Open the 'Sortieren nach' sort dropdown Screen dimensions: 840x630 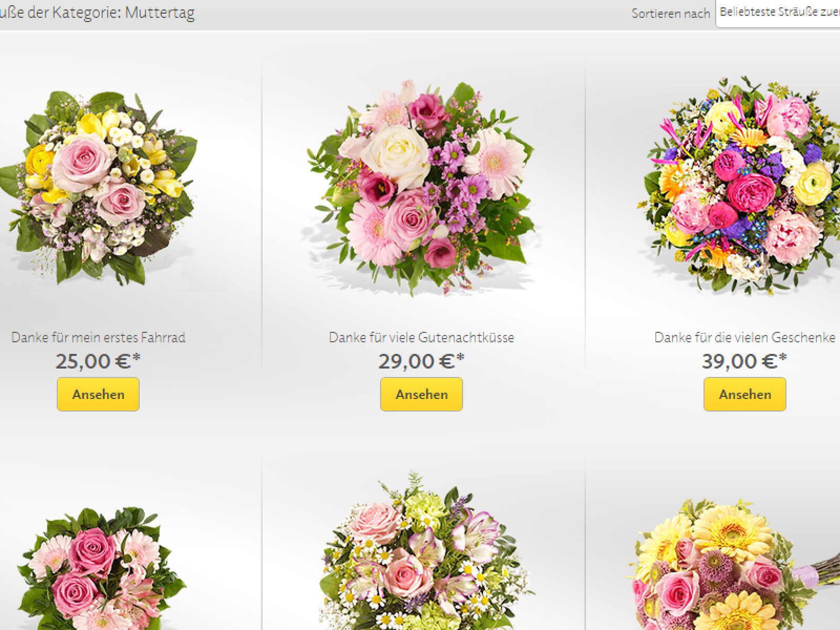tap(778, 13)
